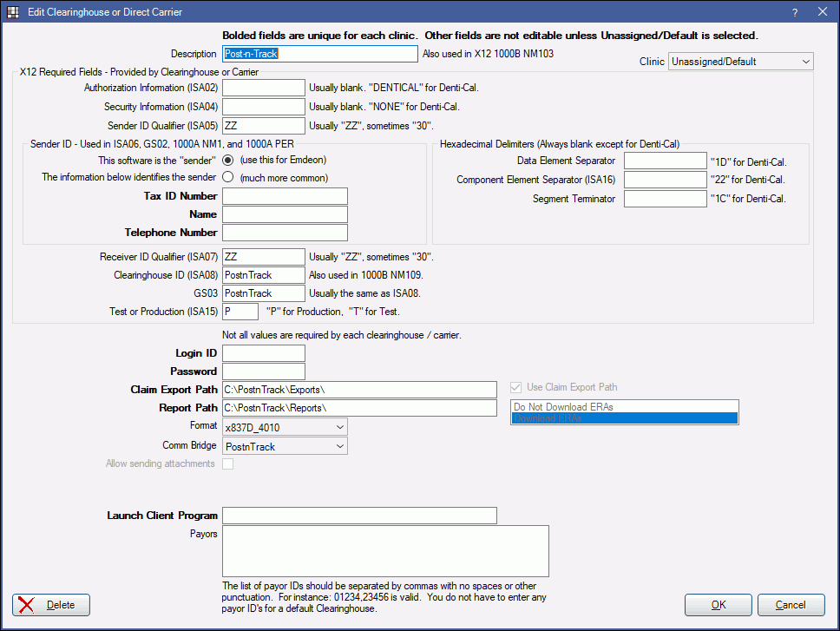Image resolution: width=840 pixels, height=631 pixels.
Task: Click "(much more common)" label
Action: click(x=284, y=178)
